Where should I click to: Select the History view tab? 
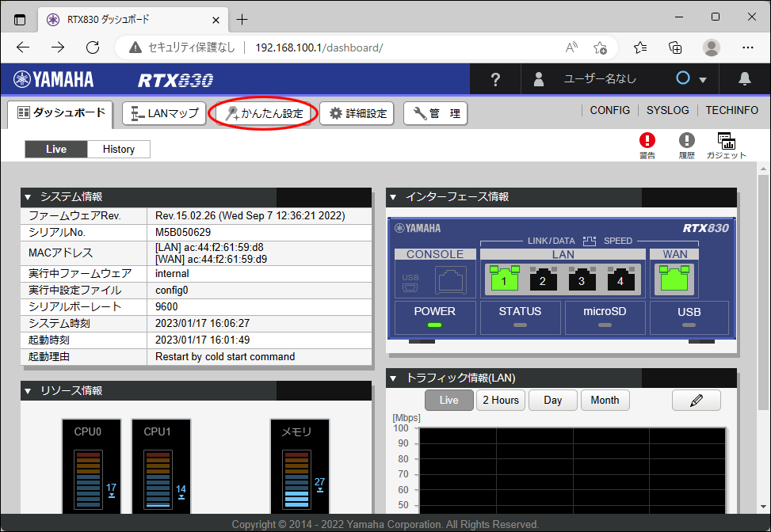point(119,150)
